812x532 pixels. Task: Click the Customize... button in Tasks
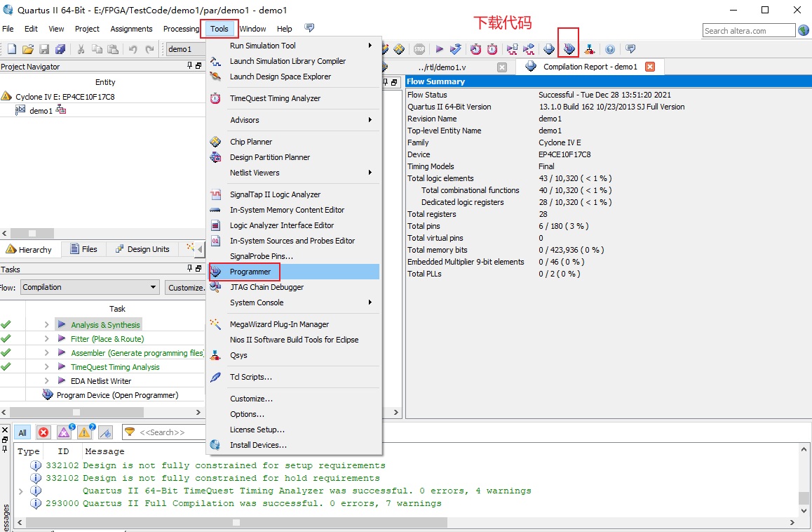[x=185, y=288]
